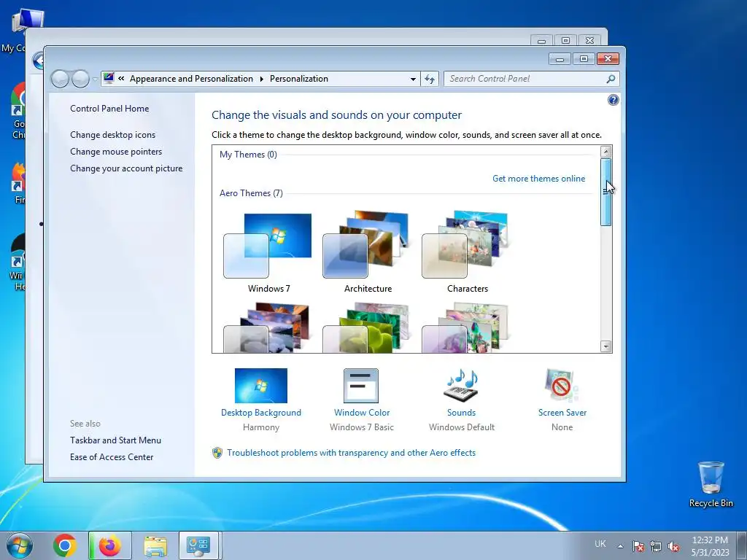This screenshot has width=747, height=560.
Task: Click the theme list scroll up arrow
Action: point(606,152)
